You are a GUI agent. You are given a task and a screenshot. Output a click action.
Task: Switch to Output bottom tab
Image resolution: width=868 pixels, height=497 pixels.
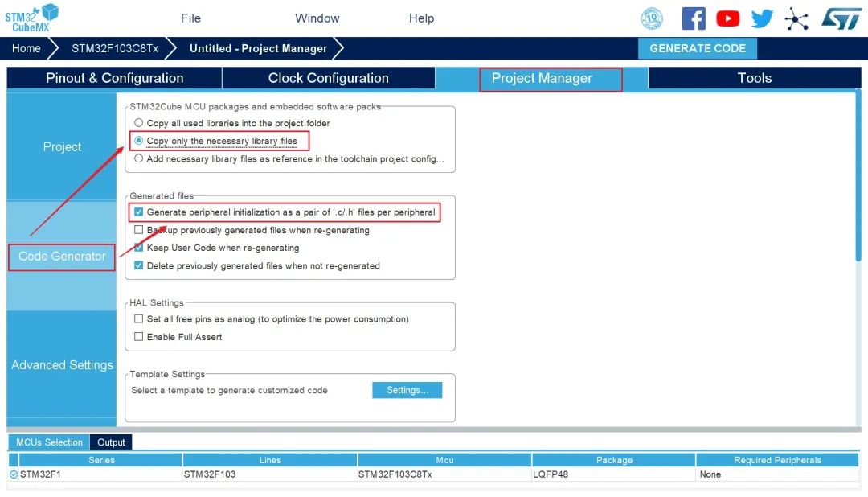click(x=111, y=442)
